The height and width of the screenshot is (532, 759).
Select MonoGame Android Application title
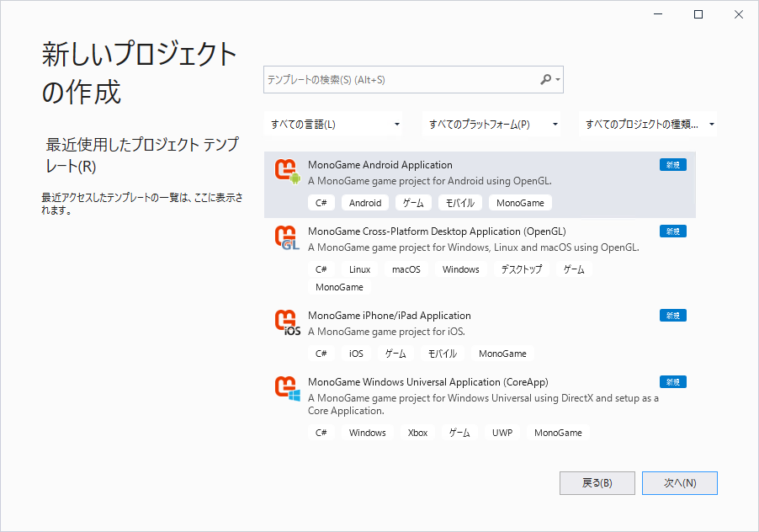tap(380, 165)
